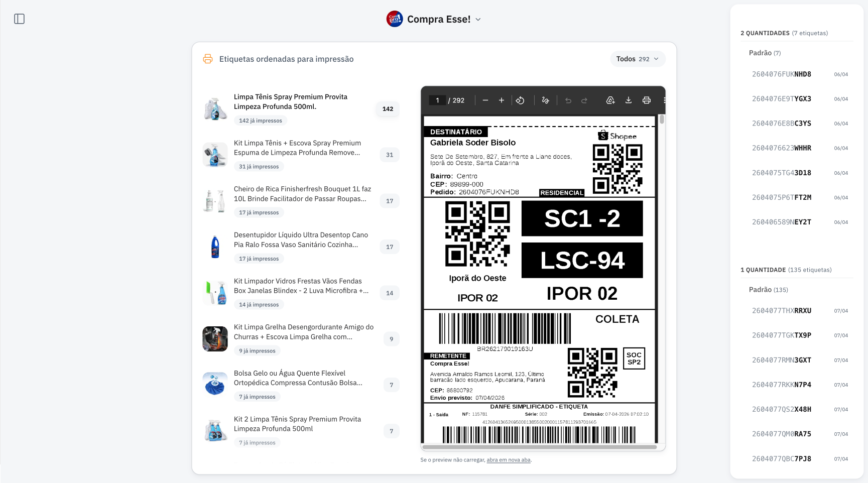
Task: Open more options in the PDF viewer
Action: [665, 100]
